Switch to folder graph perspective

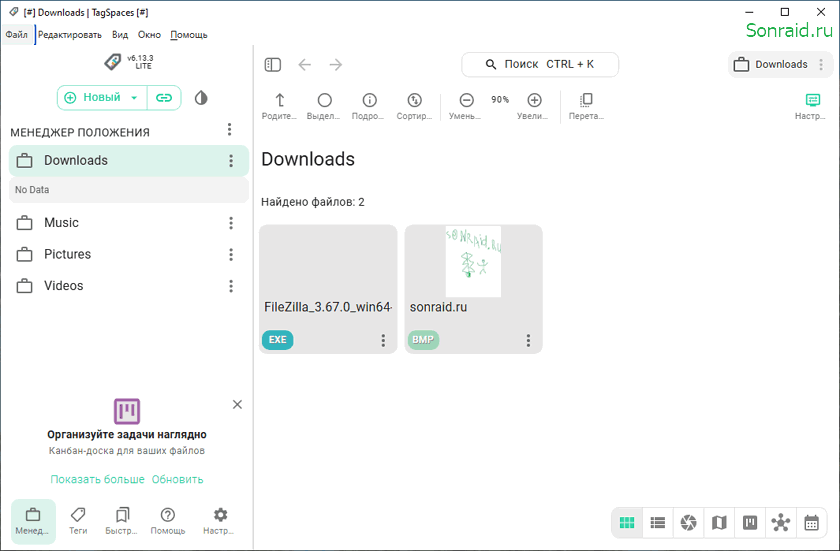781,523
